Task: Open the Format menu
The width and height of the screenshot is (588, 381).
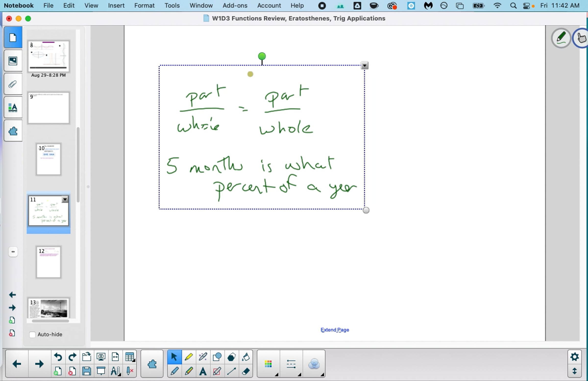Action: 144,5
